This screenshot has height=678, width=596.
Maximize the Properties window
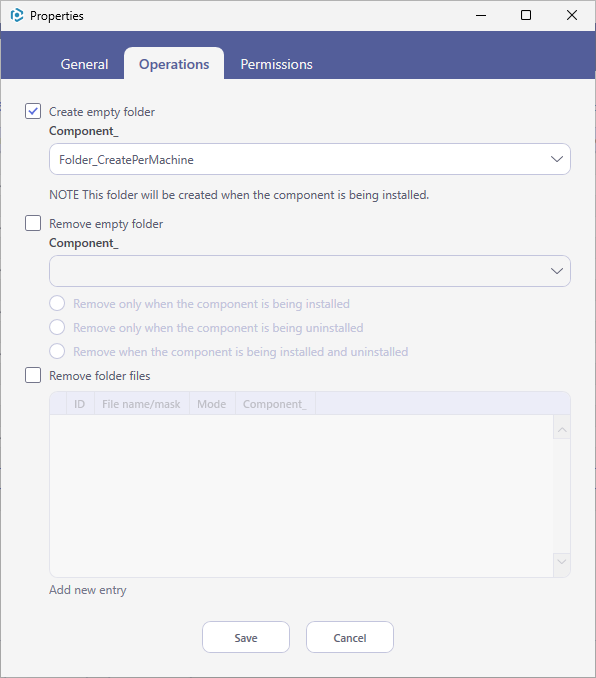(x=526, y=16)
